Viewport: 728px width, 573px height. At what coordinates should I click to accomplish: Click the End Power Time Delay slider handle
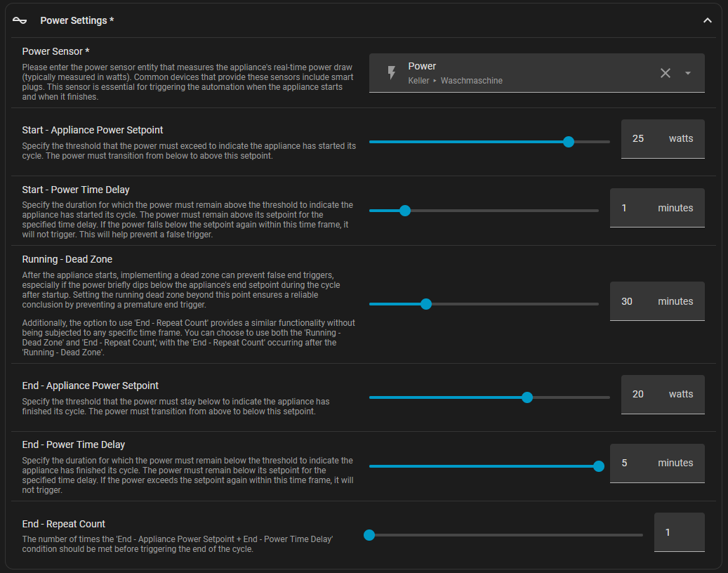click(x=599, y=466)
